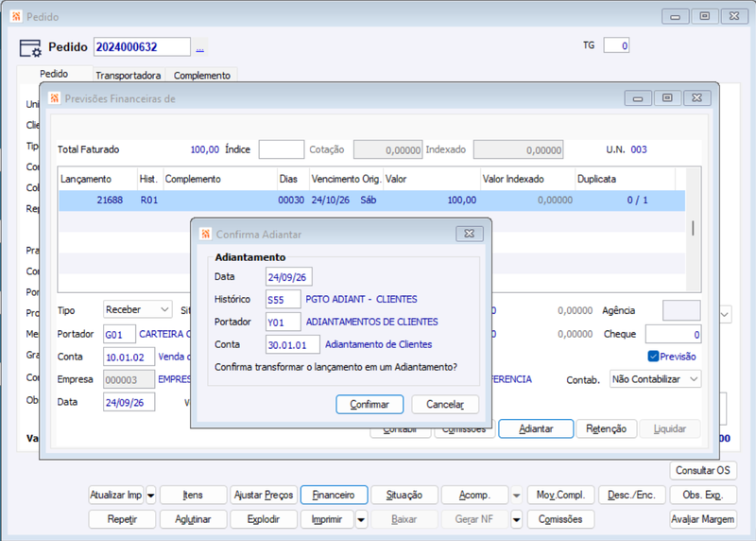756x541 pixels.
Task: Click the Retenção button
Action: pyautogui.click(x=606, y=428)
